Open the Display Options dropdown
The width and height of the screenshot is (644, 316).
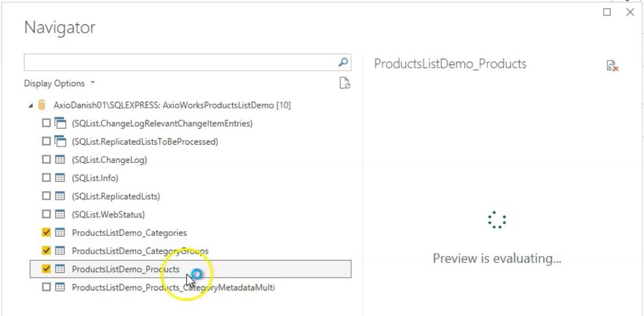point(60,83)
